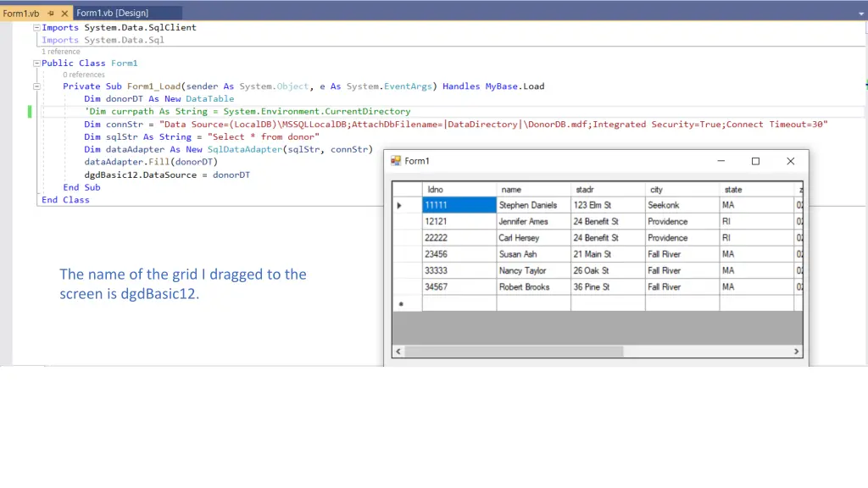
Task: Click the Carl Hersey name cell
Action: 534,238
